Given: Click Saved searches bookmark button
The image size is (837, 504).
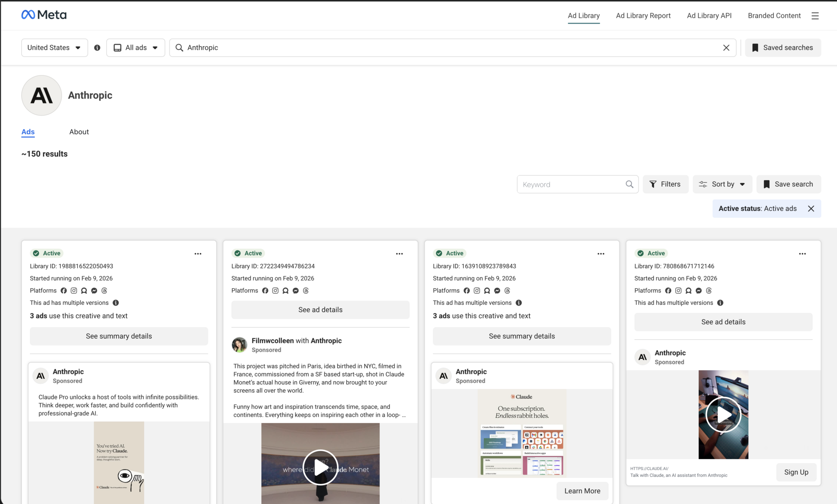Looking at the screenshot, I should coord(783,48).
